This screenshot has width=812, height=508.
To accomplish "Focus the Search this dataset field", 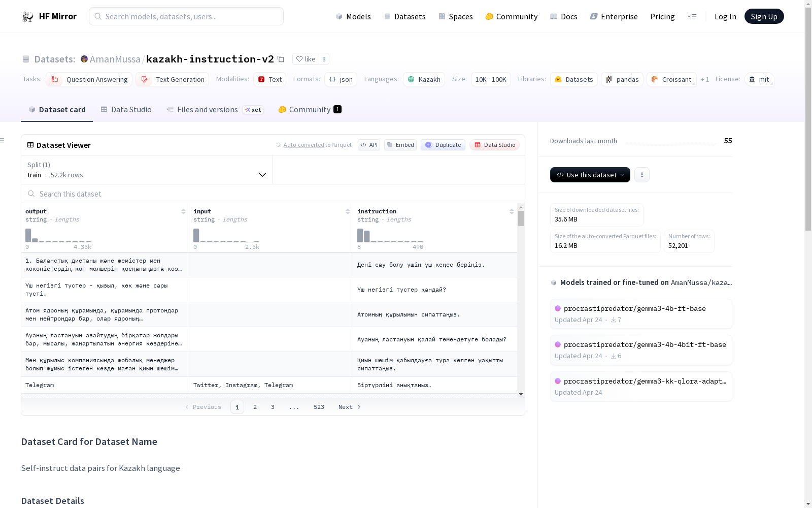I will coord(273,194).
